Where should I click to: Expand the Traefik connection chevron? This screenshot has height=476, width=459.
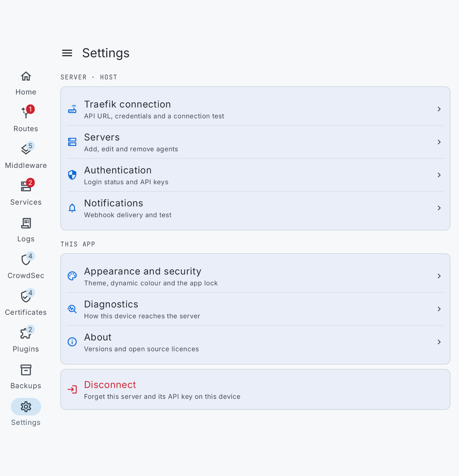[439, 109]
